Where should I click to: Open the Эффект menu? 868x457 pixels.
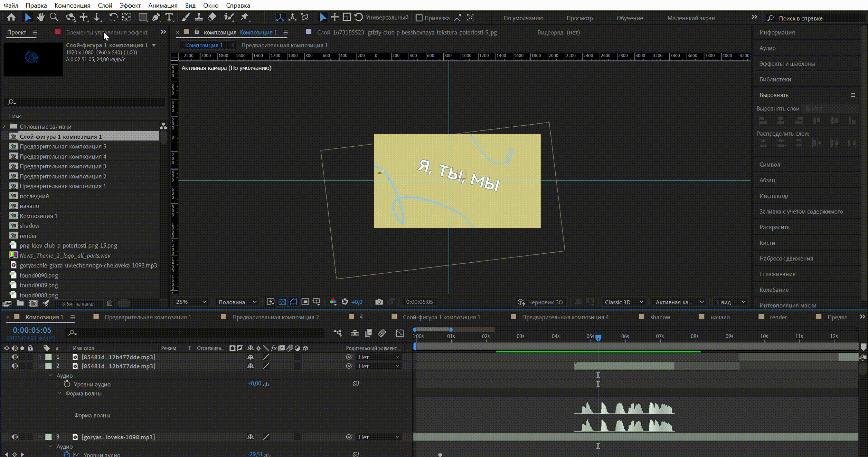point(130,6)
